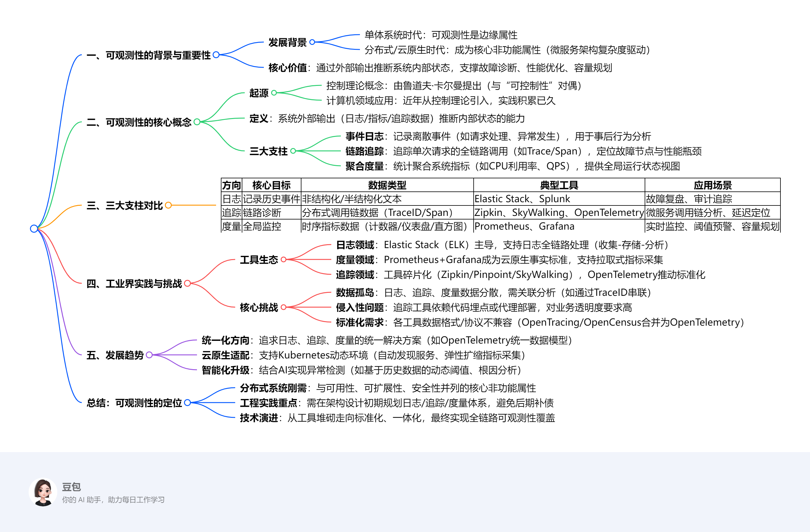Select the "三、三大支柱对比" node
The height and width of the screenshot is (532, 810).
tap(124, 205)
